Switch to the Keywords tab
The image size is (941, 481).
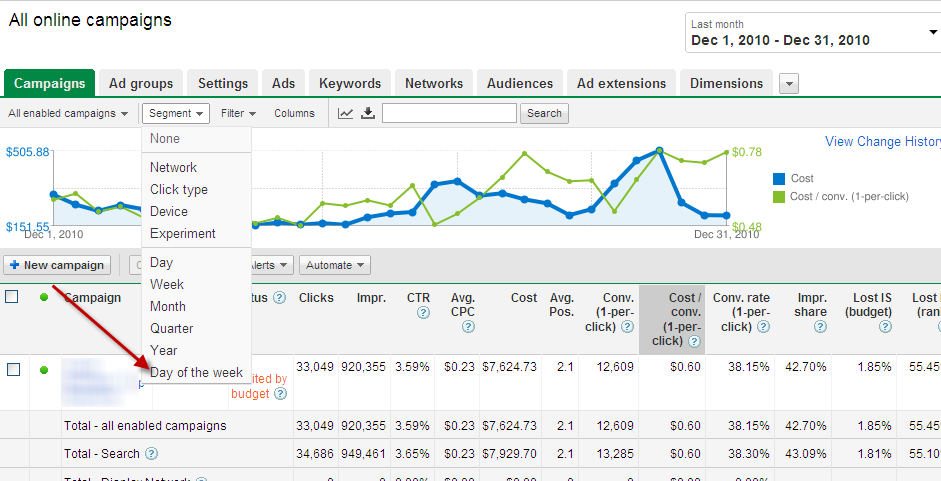pyautogui.click(x=350, y=83)
